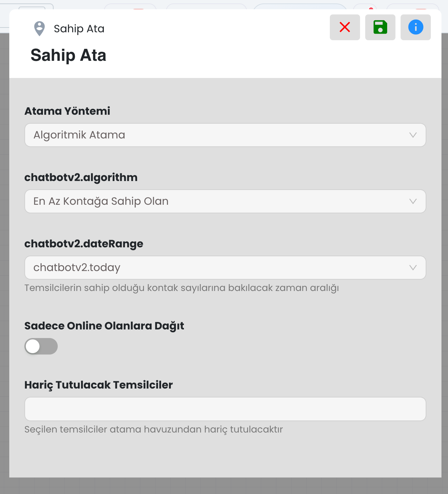
Task: Click the location pin icon beside Sahip Ata
Action: [x=40, y=29]
